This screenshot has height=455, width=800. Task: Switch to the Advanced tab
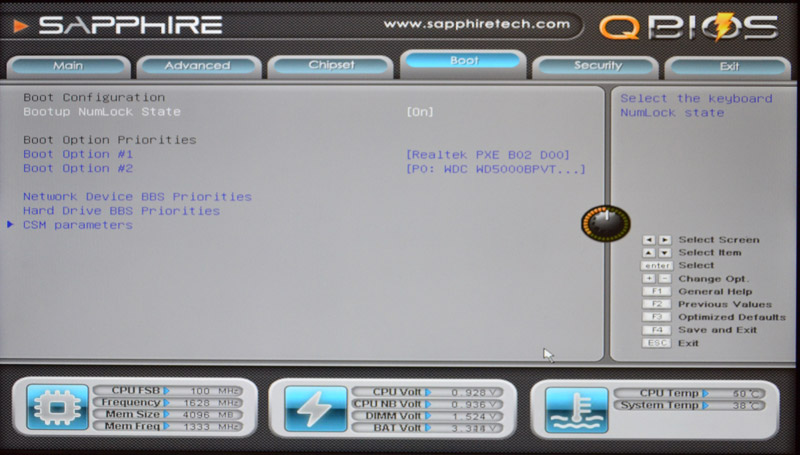(x=197, y=66)
